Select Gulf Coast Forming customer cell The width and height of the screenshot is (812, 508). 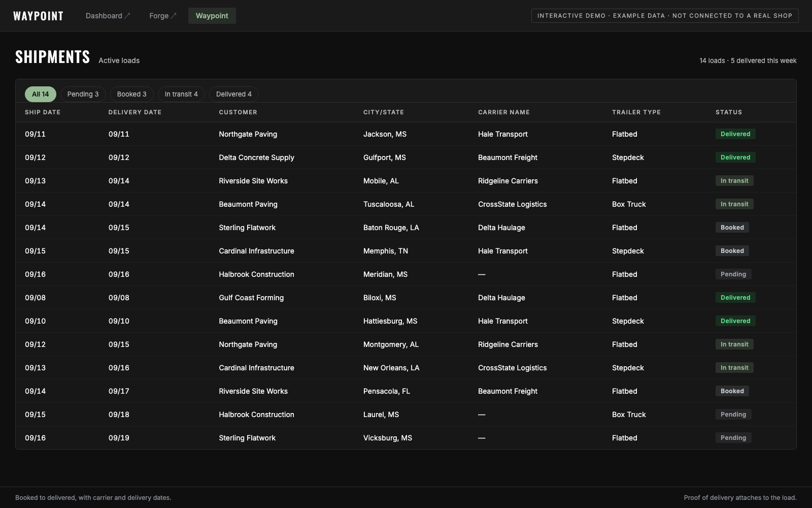point(251,298)
